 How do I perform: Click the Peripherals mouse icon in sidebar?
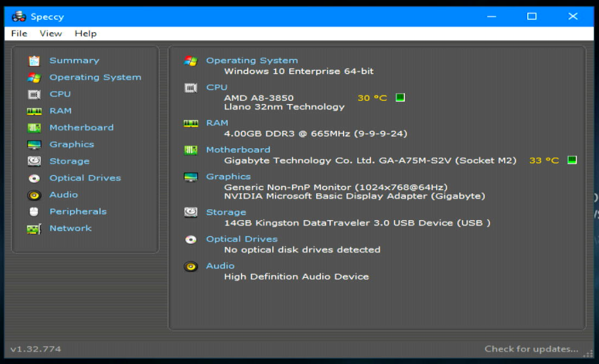pos(34,212)
